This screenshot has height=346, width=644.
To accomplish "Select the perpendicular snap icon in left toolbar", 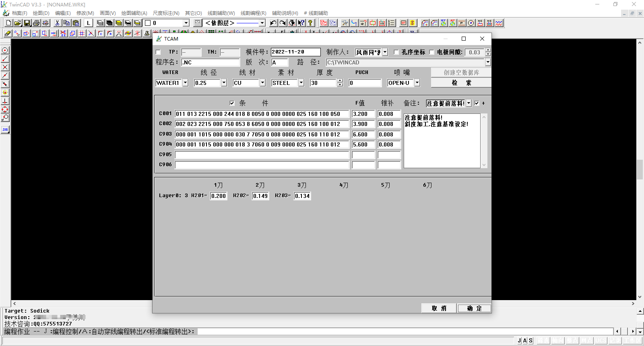I will tap(5, 101).
